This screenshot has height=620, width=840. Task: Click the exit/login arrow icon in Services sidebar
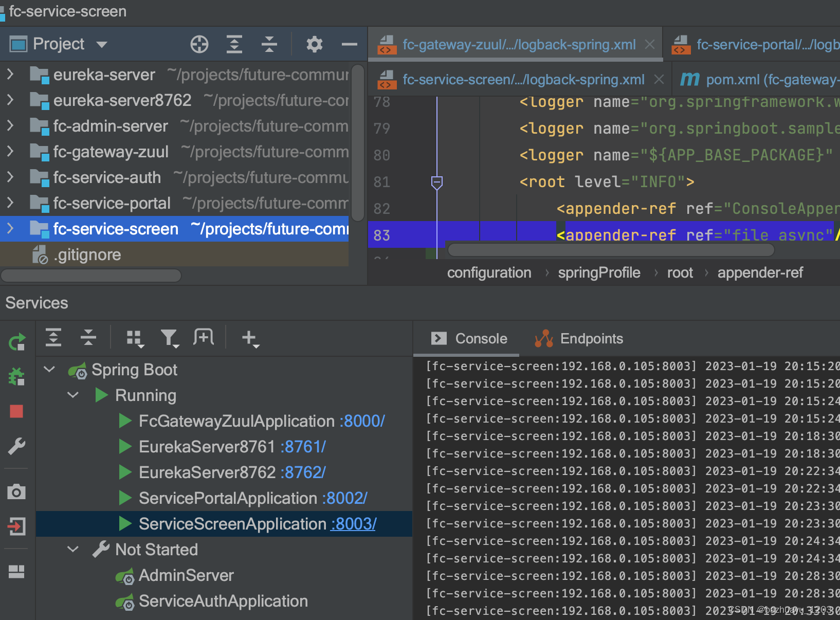point(16,526)
